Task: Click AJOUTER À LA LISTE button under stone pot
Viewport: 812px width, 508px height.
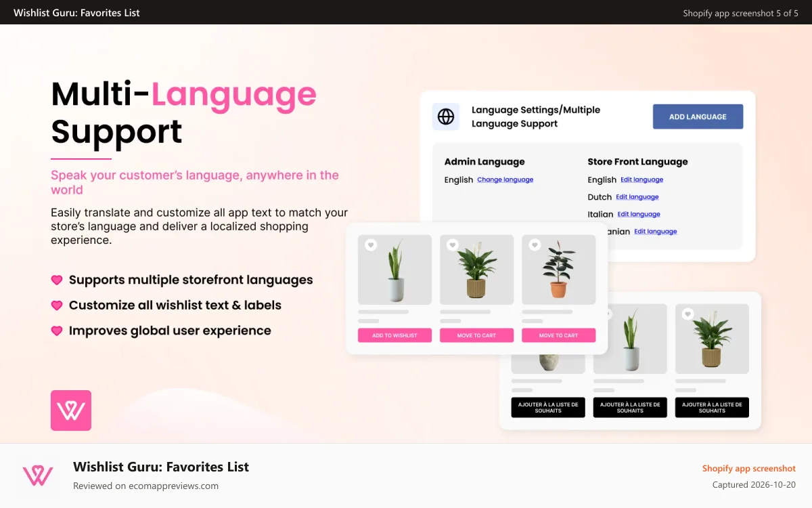Action: [x=548, y=407]
